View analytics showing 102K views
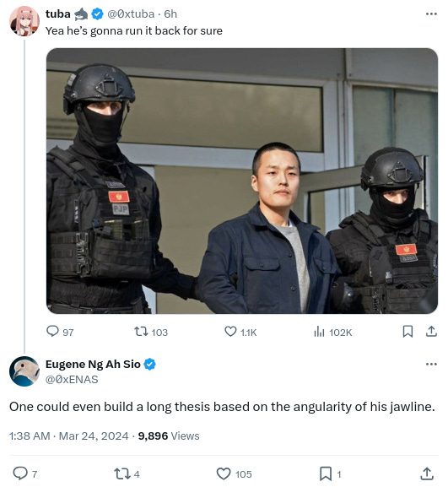Image resolution: width=448 pixels, height=487 pixels. tap(332, 332)
